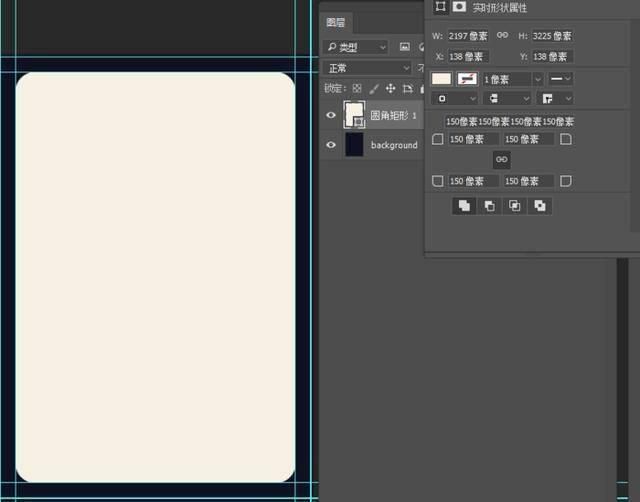Expand the stroke width 1 像素 dropdown
640x502 pixels.
[538, 79]
